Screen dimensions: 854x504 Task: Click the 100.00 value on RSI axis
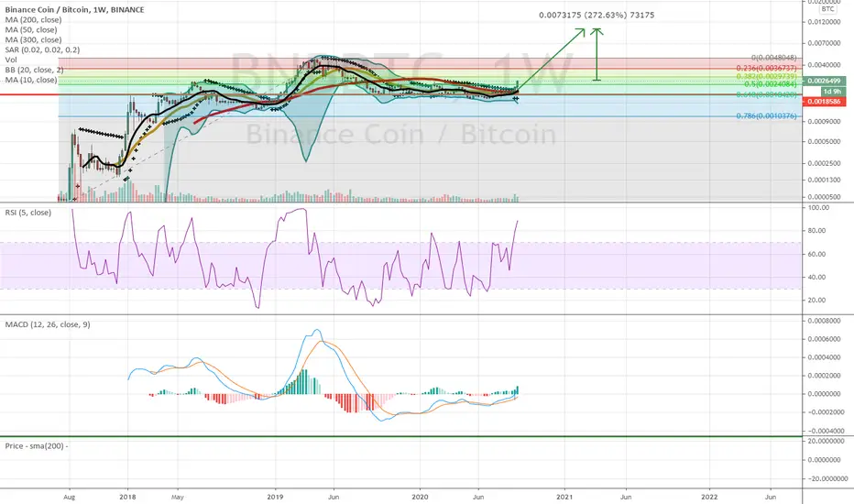(819, 208)
